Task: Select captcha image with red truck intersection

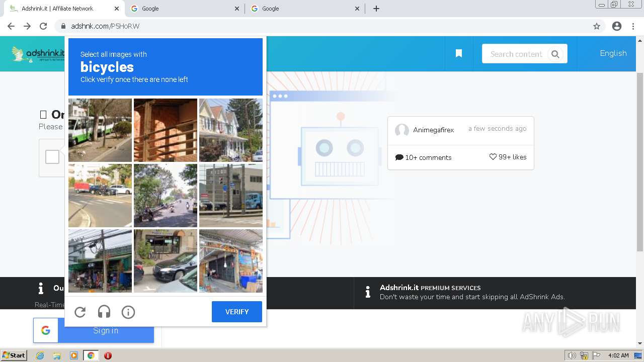Action: [100, 196]
